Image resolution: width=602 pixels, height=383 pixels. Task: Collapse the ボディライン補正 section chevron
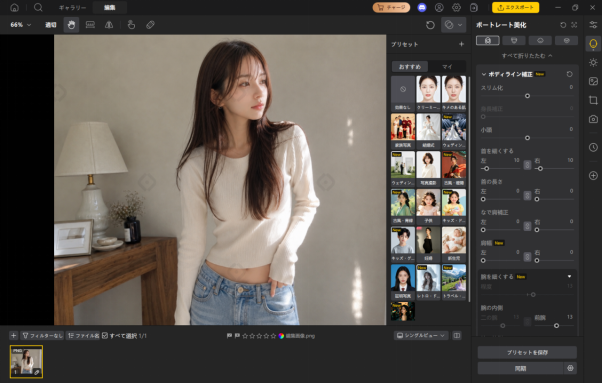(x=484, y=74)
